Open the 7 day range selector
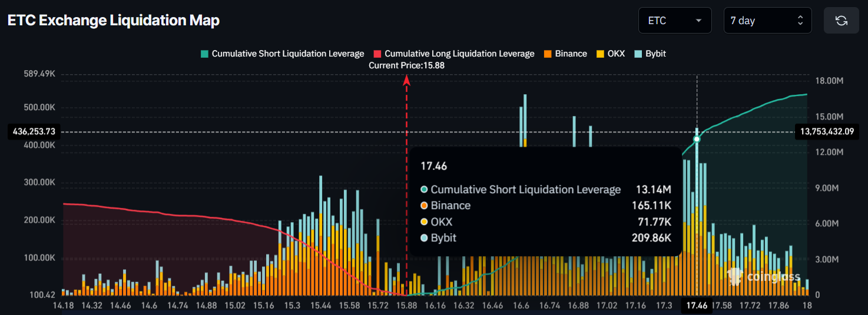This screenshot has height=315, width=868. [760, 21]
